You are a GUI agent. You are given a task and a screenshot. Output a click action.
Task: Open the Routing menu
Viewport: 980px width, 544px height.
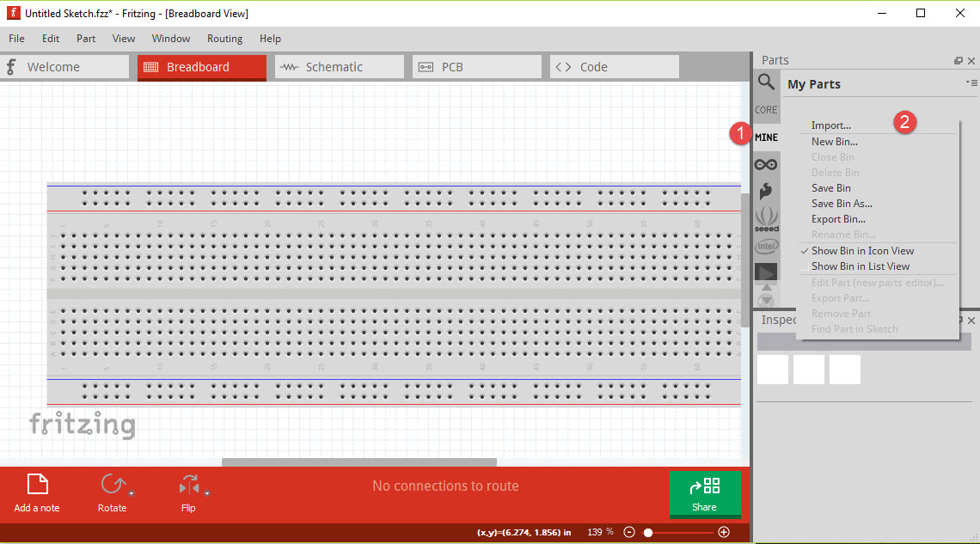(x=224, y=39)
